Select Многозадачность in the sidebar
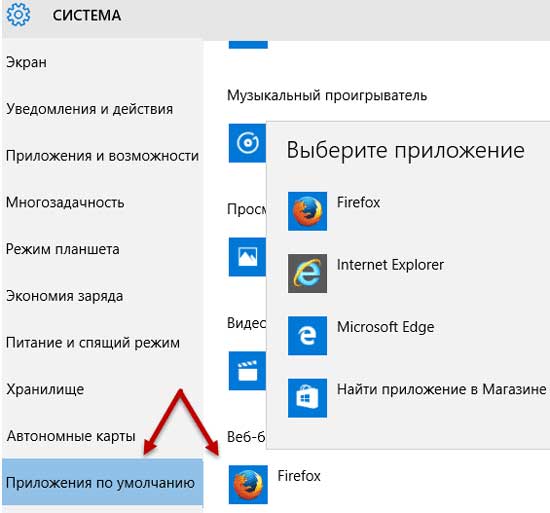 (x=65, y=202)
